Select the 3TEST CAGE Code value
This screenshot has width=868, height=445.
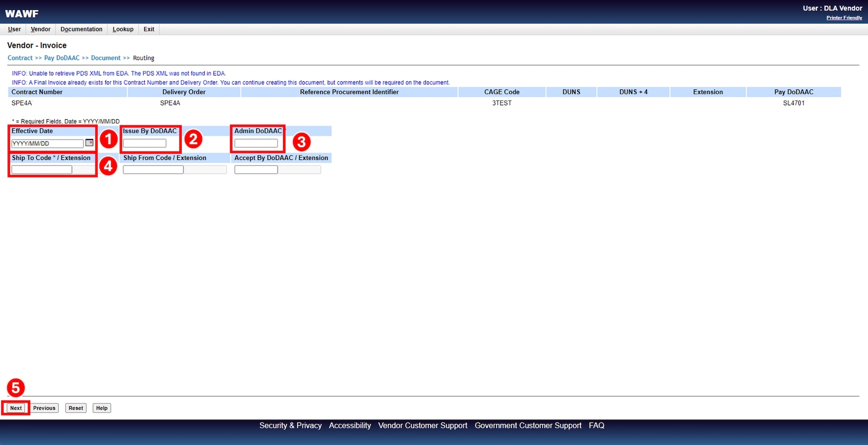[x=502, y=103]
